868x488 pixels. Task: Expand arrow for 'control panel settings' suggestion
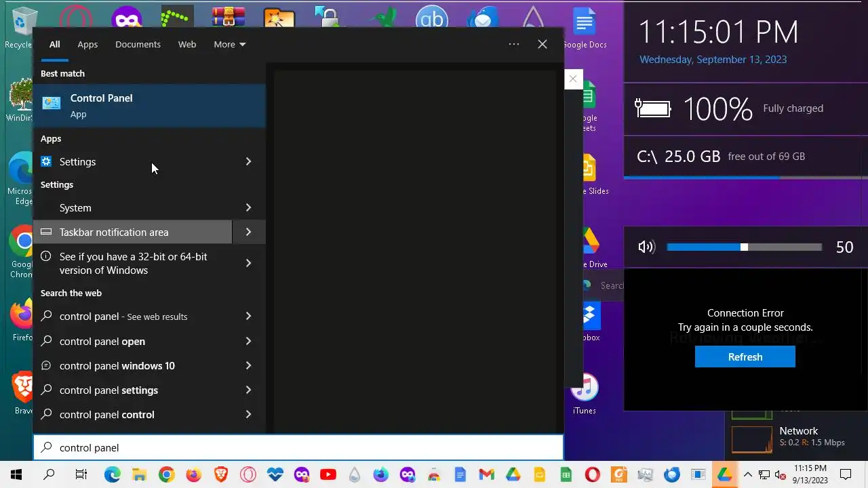[248, 390]
